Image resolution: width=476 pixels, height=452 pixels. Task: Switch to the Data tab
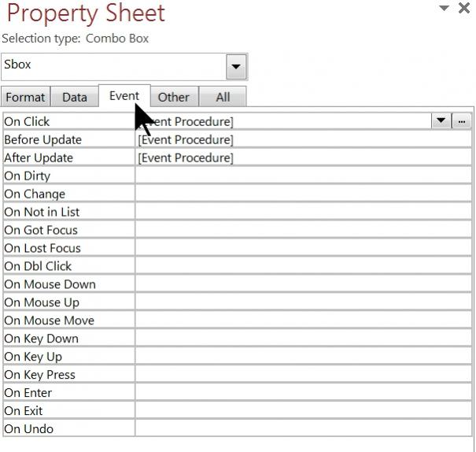tap(75, 97)
